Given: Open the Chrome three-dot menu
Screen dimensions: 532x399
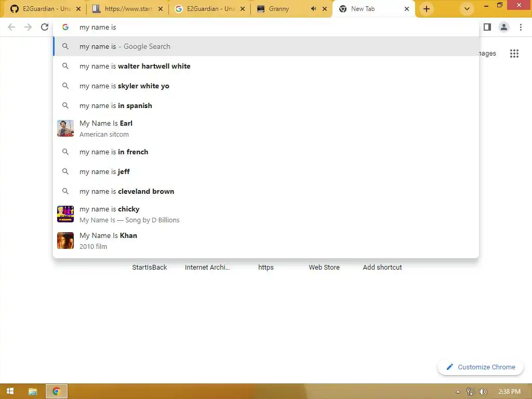Looking at the screenshot, I should tap(521, 27).
